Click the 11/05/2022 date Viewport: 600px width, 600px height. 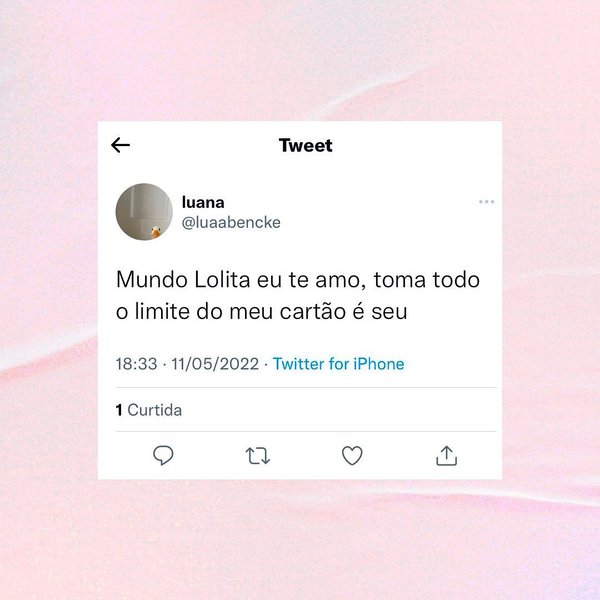click(x=215, y=364)
